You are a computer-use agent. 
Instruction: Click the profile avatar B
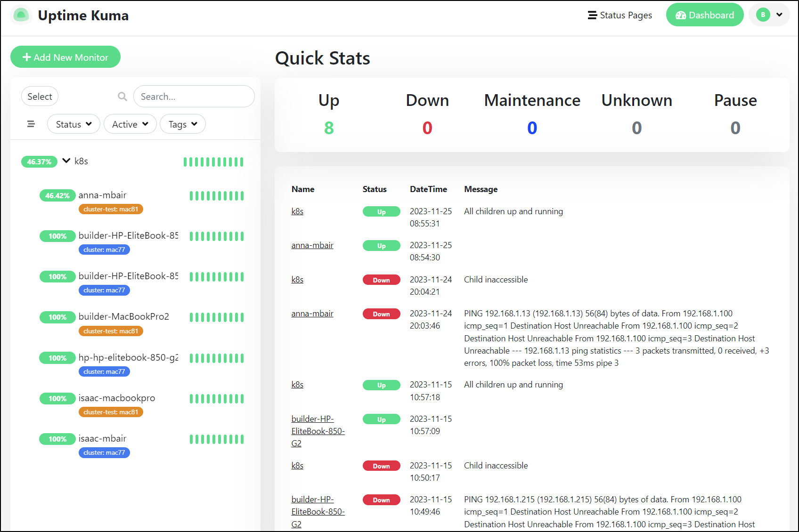[763, 15]
